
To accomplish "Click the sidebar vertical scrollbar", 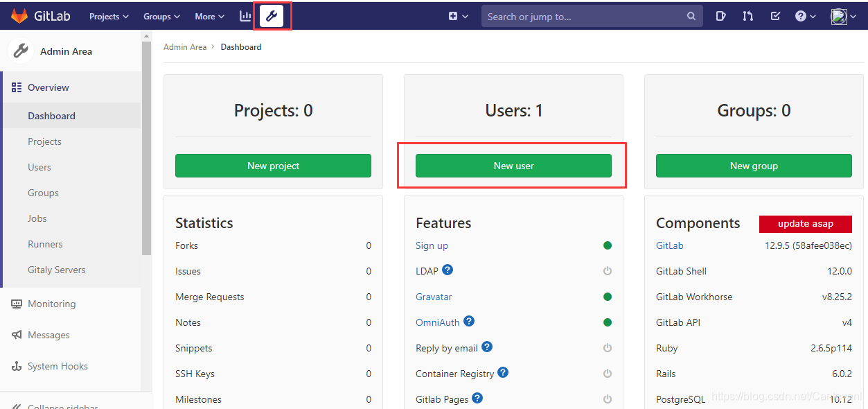I will coord(146,149).
